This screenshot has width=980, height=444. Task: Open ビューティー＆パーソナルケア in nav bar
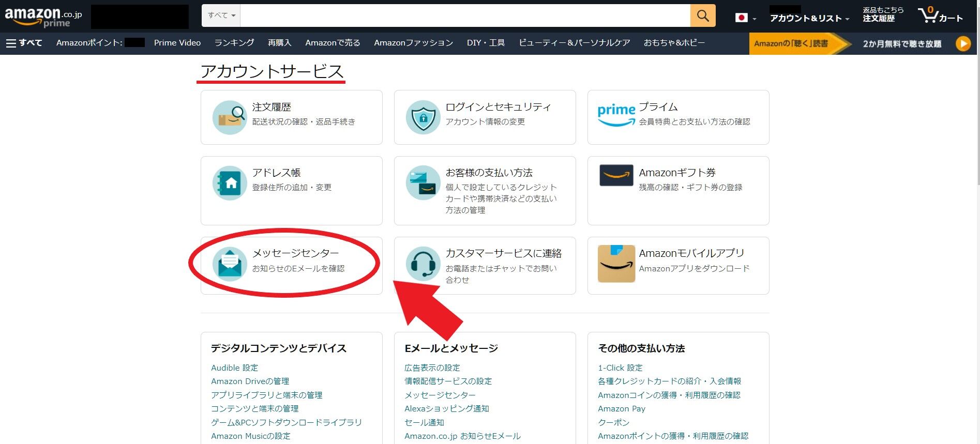tap(574, 43)
